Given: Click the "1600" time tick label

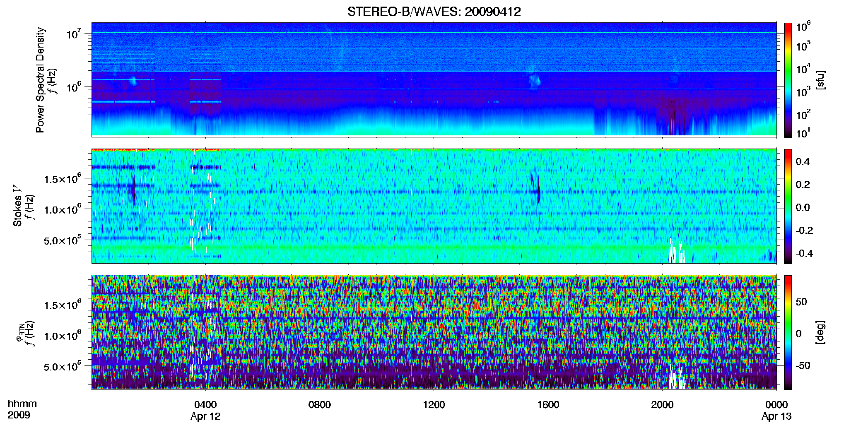Looking at the screenshot, I should pos(548,404).
